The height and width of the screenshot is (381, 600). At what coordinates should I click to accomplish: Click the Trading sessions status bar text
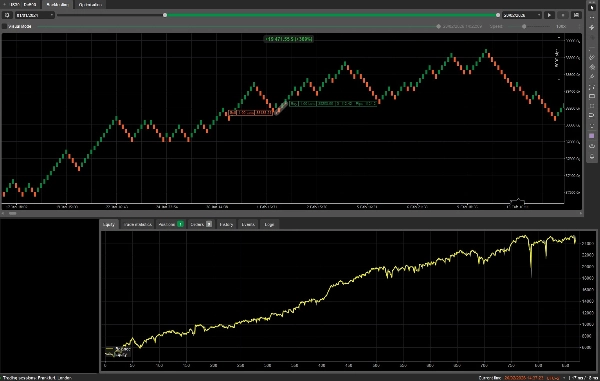tap(37, 378)
